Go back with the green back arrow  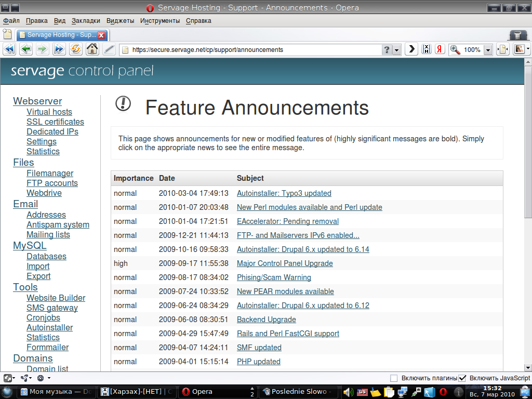pyautogui.click(x=26, y=49)
